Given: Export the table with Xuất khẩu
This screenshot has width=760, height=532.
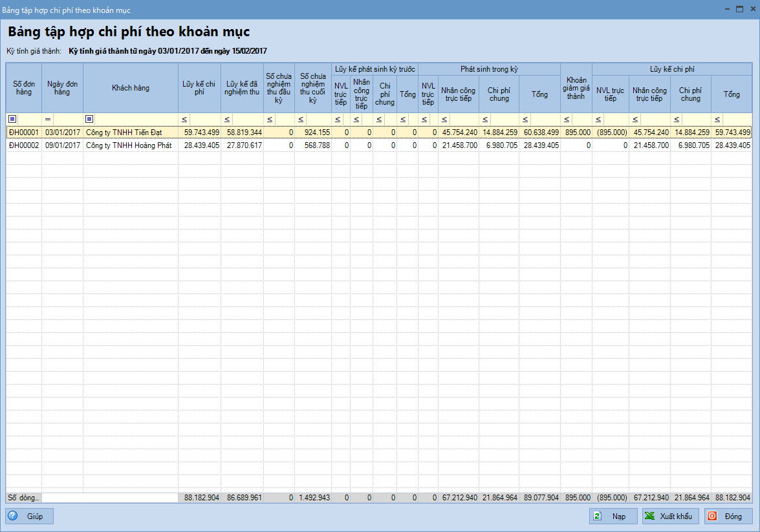Looking at the screenshot, I should pyautogui.click(x=670, y=516).
